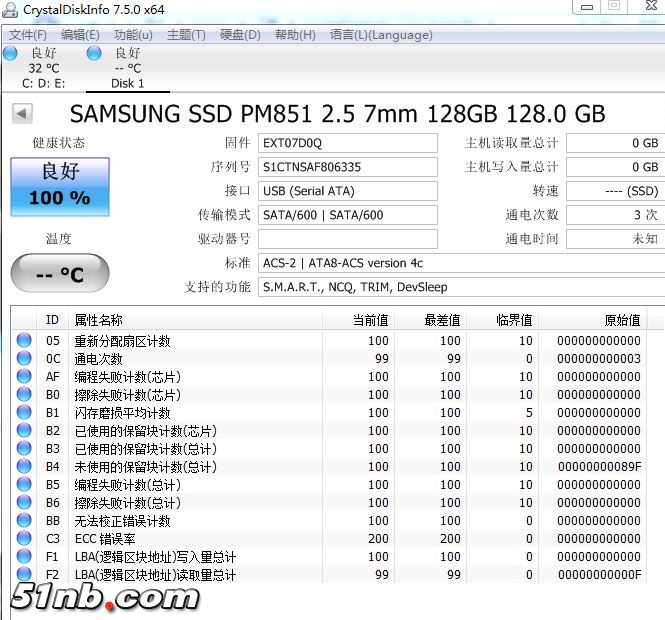Select the 重新分配扇区计数 attribute row

pyautogui.click(x=329, y=340)
